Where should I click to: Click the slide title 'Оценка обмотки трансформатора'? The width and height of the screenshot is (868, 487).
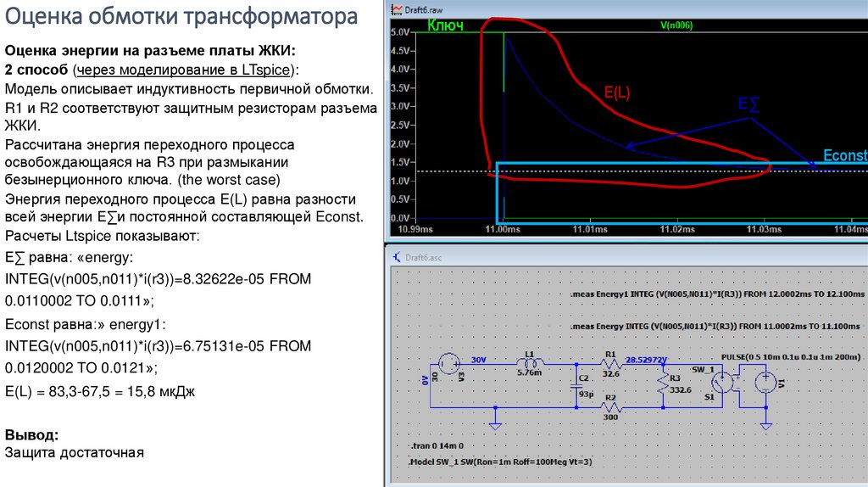(x=181, y=16)
